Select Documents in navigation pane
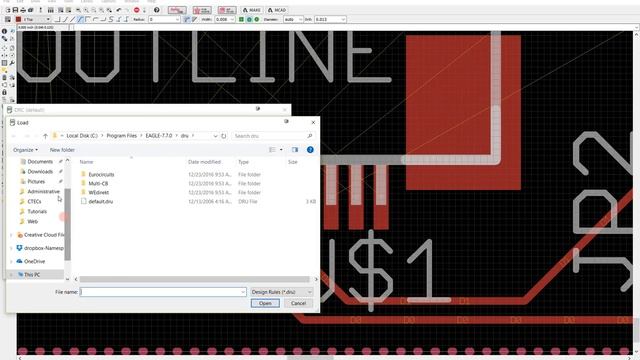Screen dimensions: 640x360 (x=40, y=162)
